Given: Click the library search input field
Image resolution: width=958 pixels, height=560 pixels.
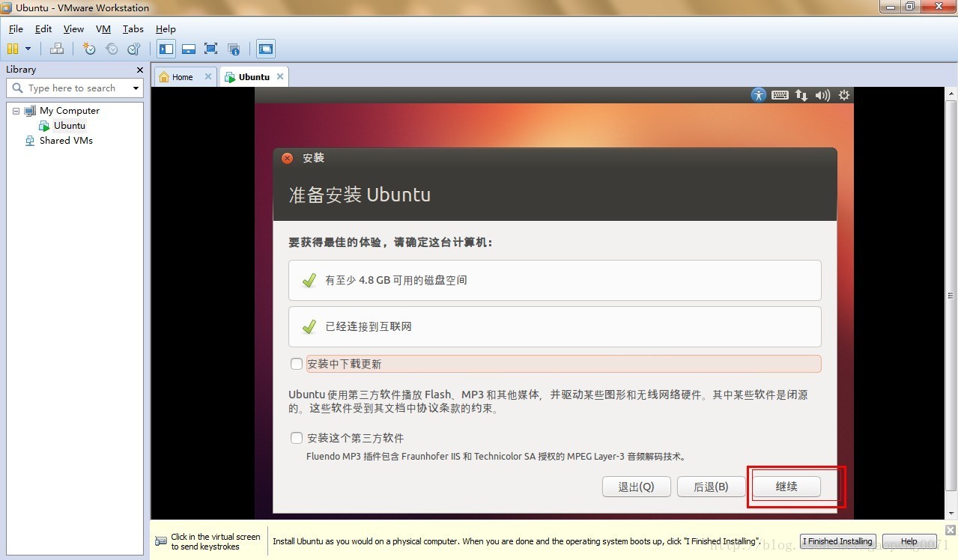Looking at the screenshot, I should (x=72, y=88).
